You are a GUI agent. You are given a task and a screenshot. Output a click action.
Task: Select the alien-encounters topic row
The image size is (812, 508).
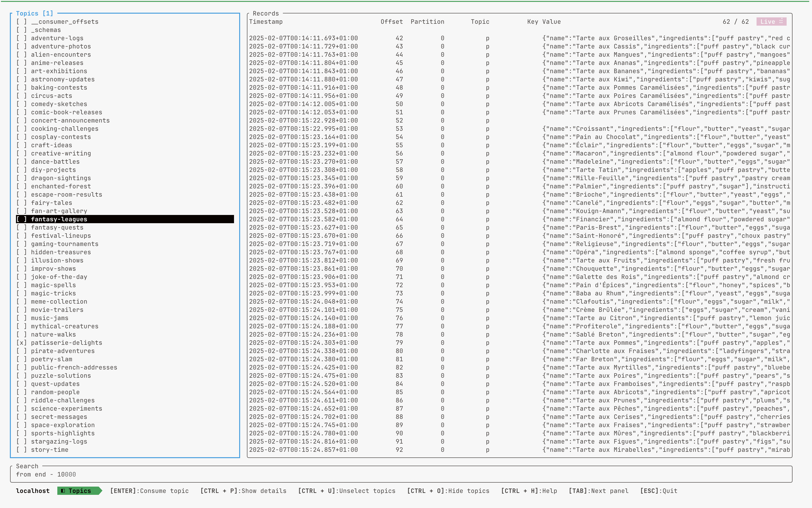point(125,55)
